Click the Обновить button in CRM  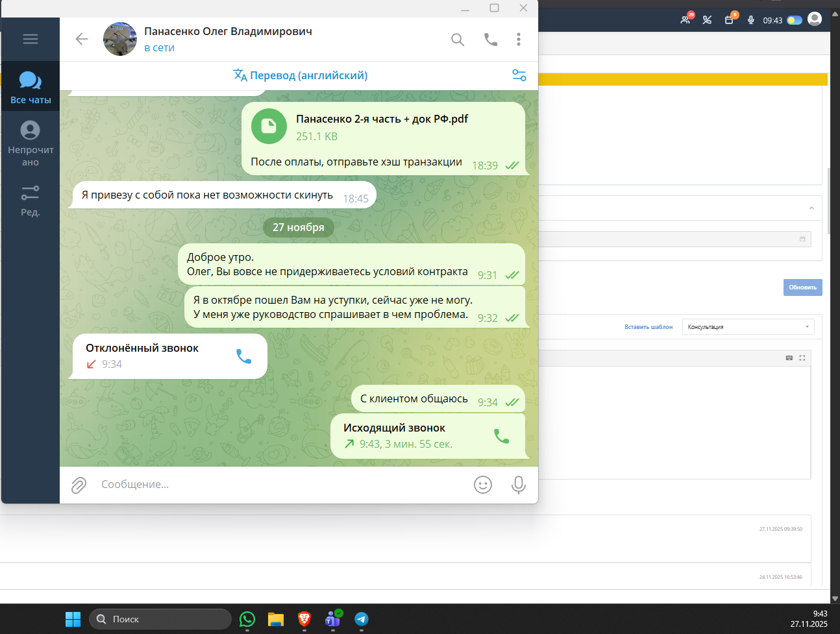click(803, 287)
